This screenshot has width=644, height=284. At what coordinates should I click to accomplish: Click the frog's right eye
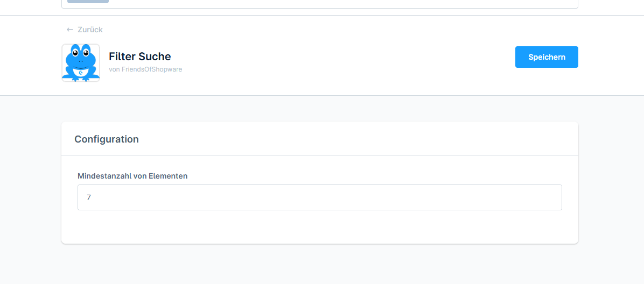pos(86,53)
